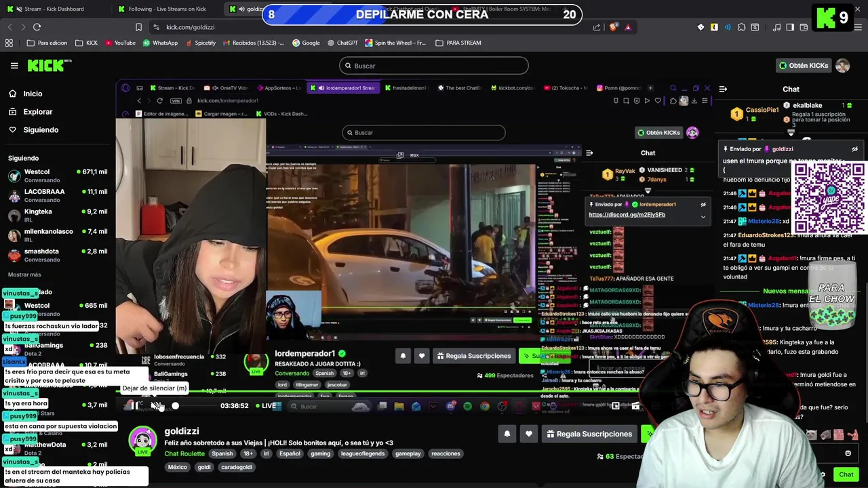
Task: Open the Para edicion bookmark folder
Action: tap(47, 43)
